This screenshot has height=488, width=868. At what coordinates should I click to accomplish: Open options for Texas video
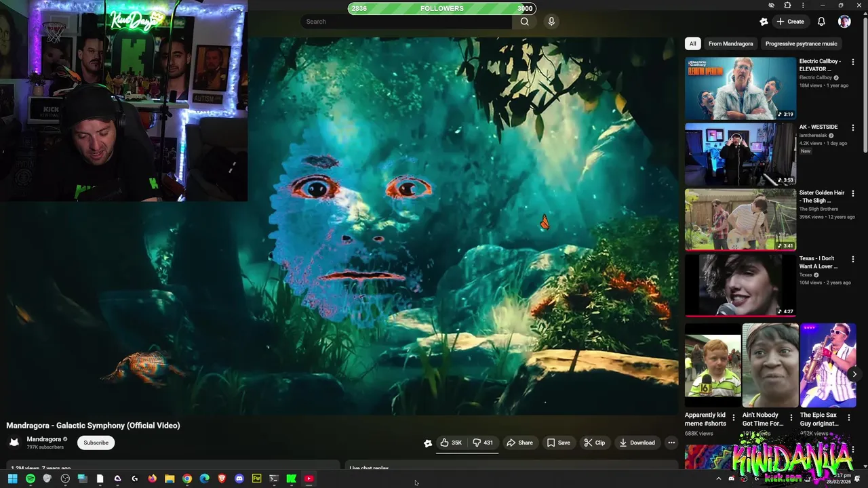click(853, 259)
